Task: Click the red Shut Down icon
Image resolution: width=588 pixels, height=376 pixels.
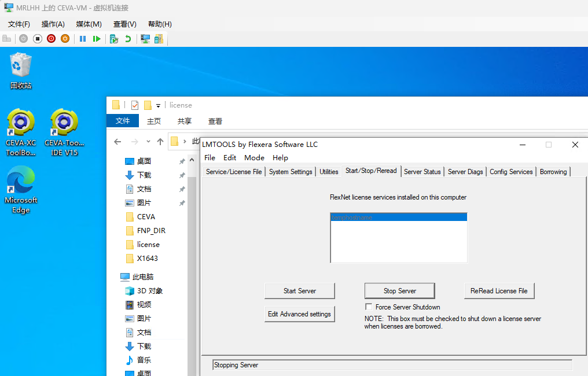Action: point(52,39)
